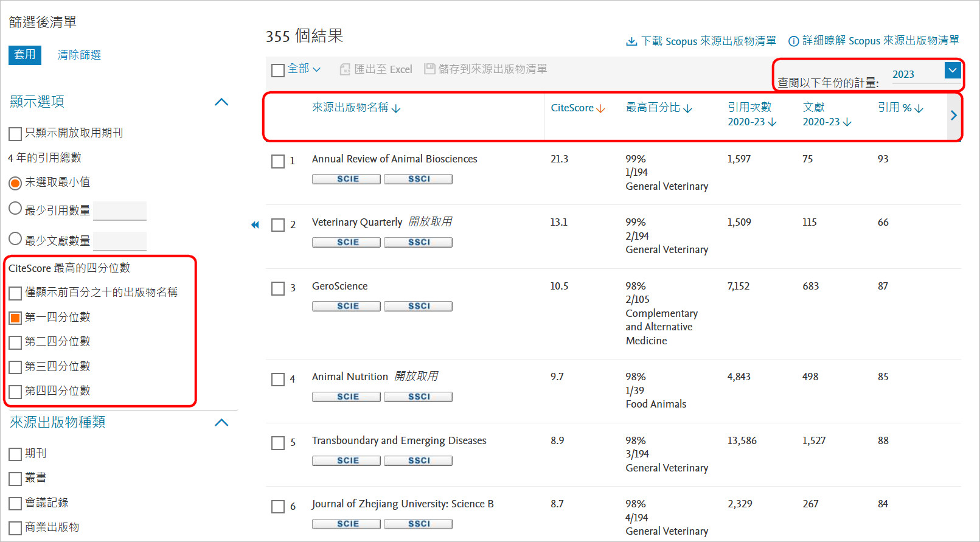Collapse the 顯示選項 section
Screen dimensions: 980x542
[221, 102]
